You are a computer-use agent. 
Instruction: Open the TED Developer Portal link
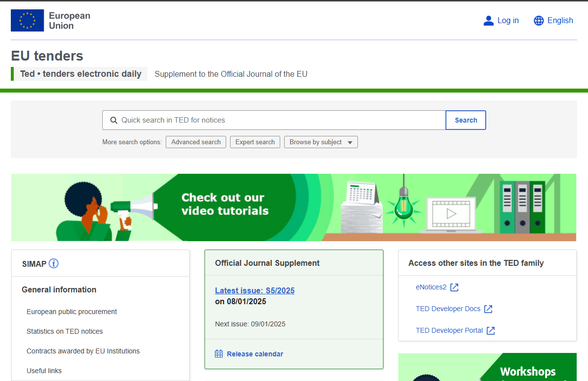coord(449,330)
